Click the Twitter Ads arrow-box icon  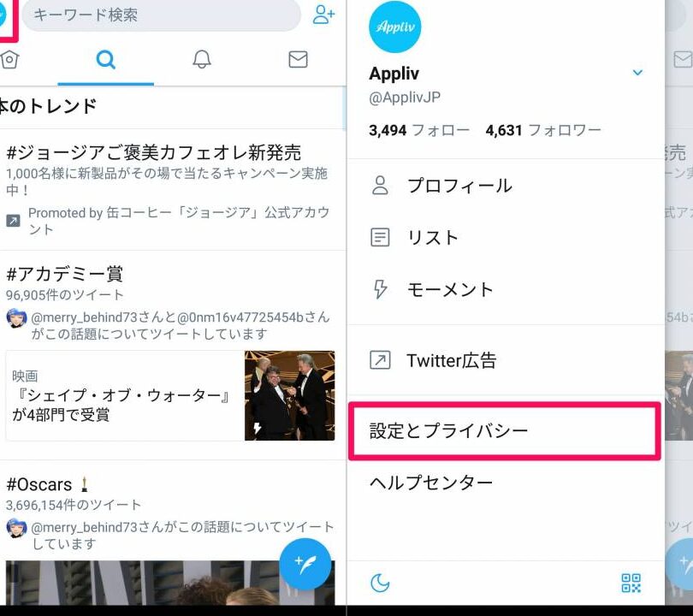[380, 360]
